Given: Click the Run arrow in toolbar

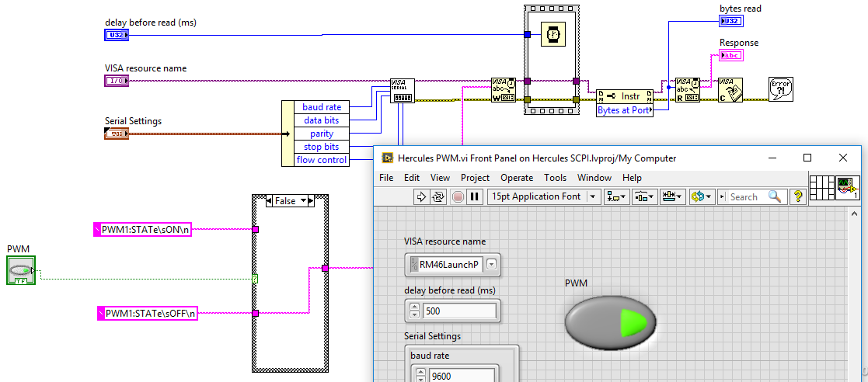Looking at the screenshot, I should [422, 197].
